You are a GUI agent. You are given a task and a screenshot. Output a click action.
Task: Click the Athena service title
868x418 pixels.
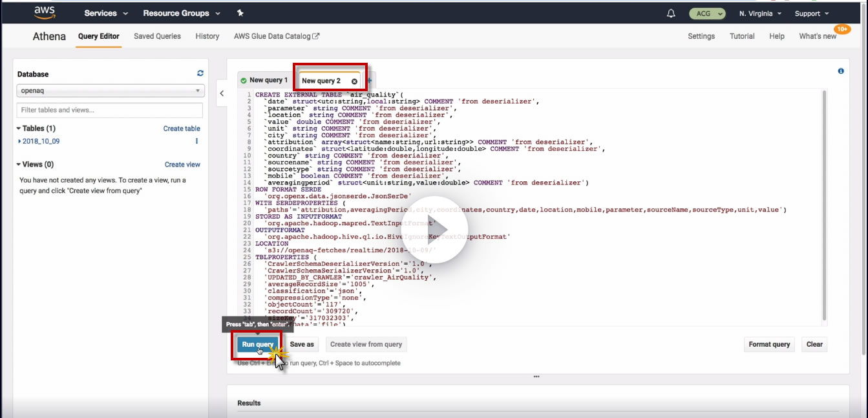pos(49,36)
